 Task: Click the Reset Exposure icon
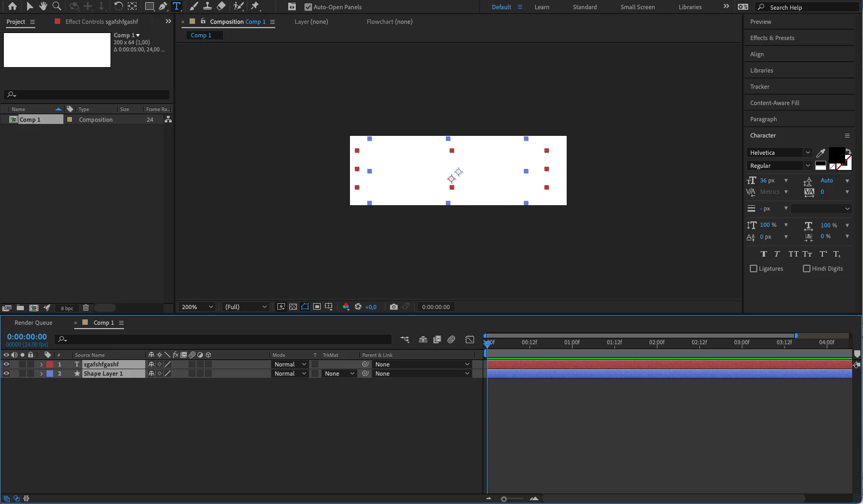358,307
